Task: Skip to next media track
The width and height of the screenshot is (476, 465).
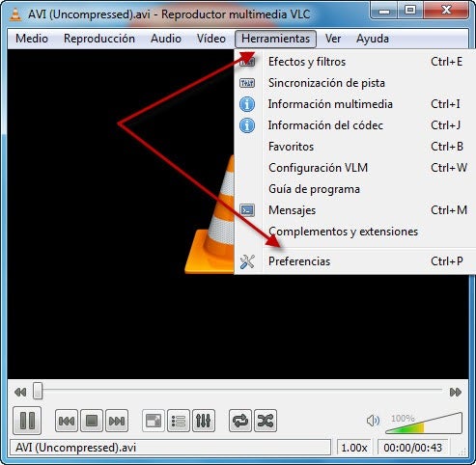Action: tap(117, 421)
